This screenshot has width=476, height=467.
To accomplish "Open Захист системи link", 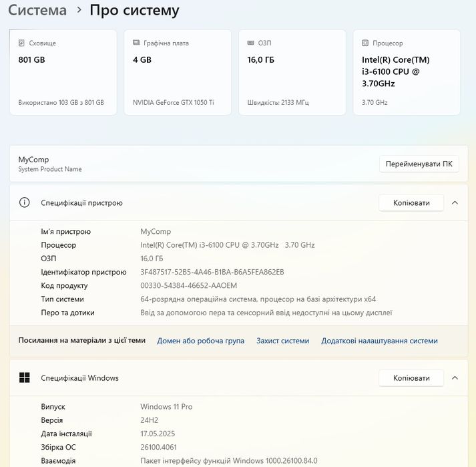I will [282, 341].
